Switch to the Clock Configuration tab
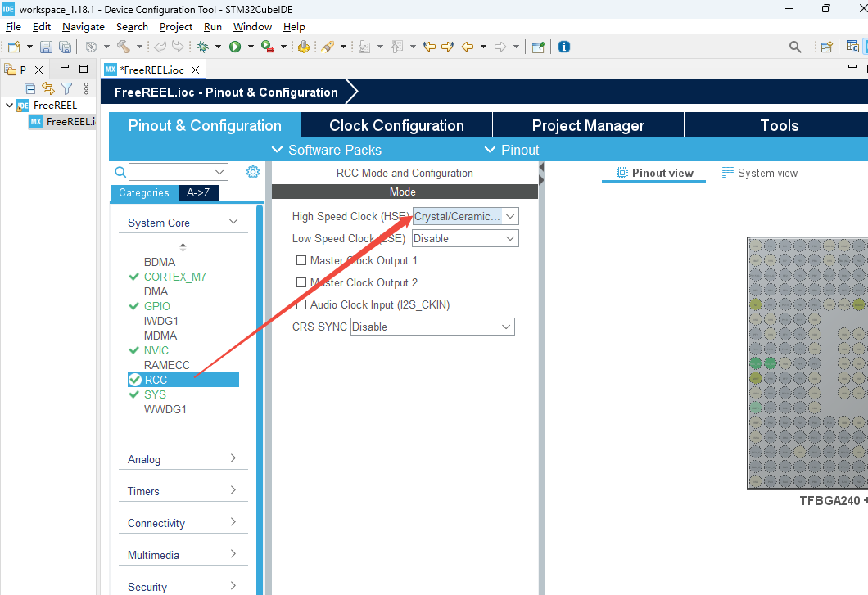 396,125
